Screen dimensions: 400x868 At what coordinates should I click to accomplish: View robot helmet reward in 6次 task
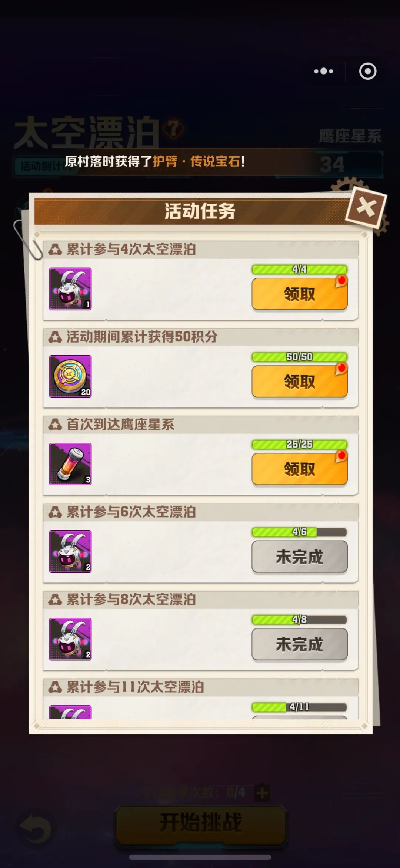click(70, 551)
